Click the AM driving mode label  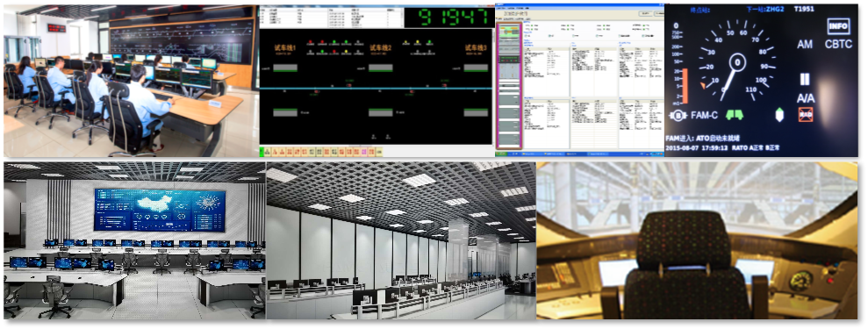pos(804,44)
